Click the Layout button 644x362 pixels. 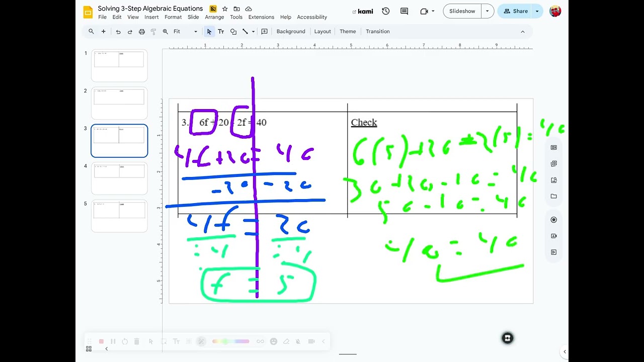tap(323, 31)
